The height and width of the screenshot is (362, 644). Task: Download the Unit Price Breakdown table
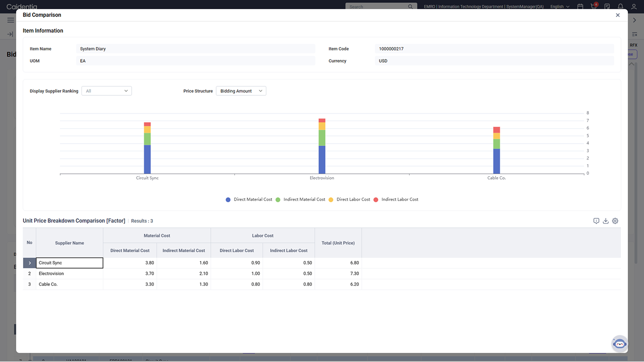coord(606,221)
